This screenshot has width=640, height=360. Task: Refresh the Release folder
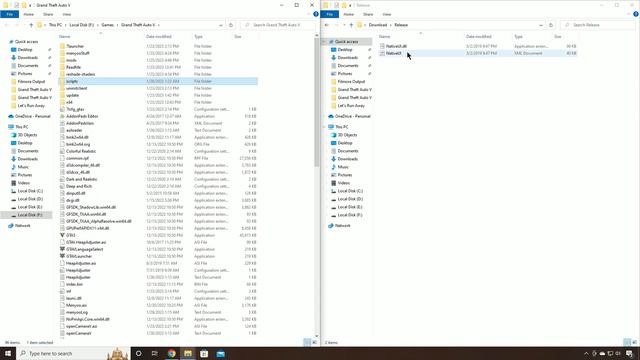(x=551, y=25)
